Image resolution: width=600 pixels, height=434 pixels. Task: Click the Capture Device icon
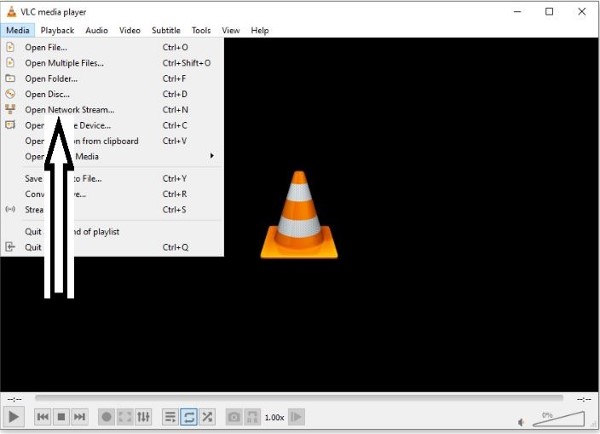(10, 125)
